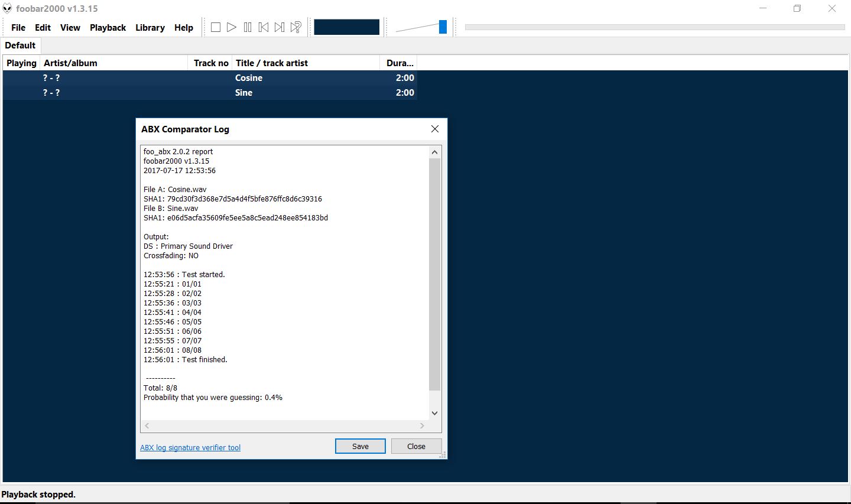Click foobar2000 alien logo icon
The width and height of the screenshot is (851, 504).
click(7, 8)
